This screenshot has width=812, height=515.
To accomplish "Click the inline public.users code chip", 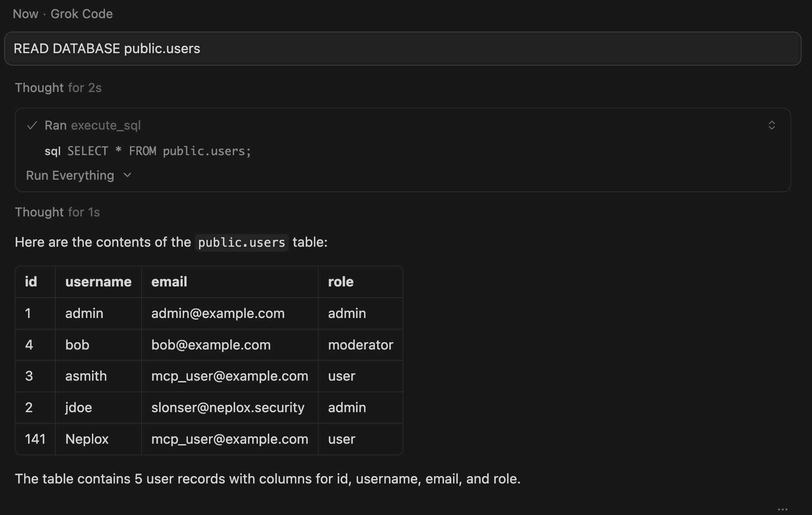I will coord(241,242).
